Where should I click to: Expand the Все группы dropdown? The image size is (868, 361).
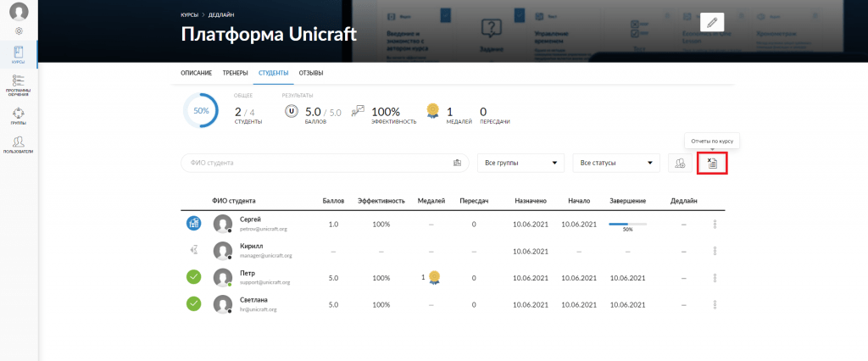click(520, 164)
